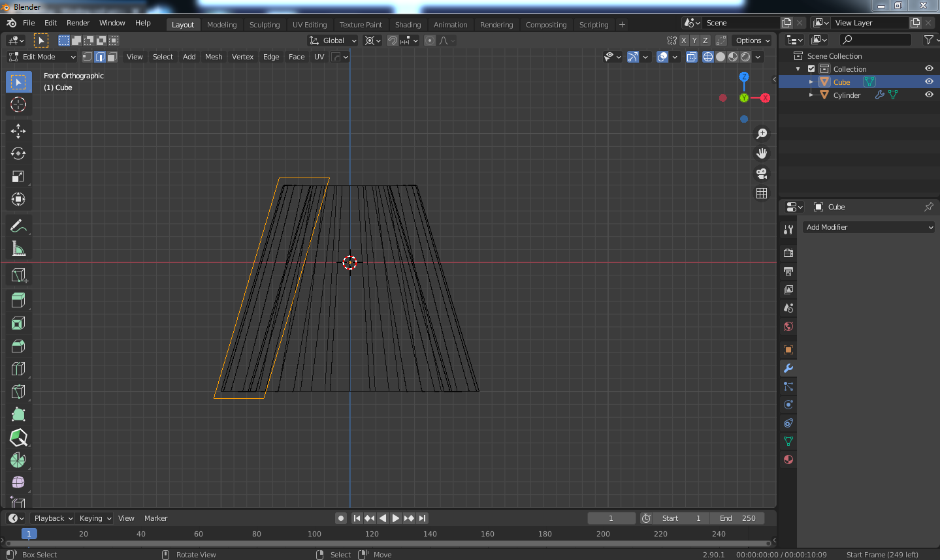The image size is (940, 560).
Task: Activate the Poly Build tool
Action: tap(18, 414)
